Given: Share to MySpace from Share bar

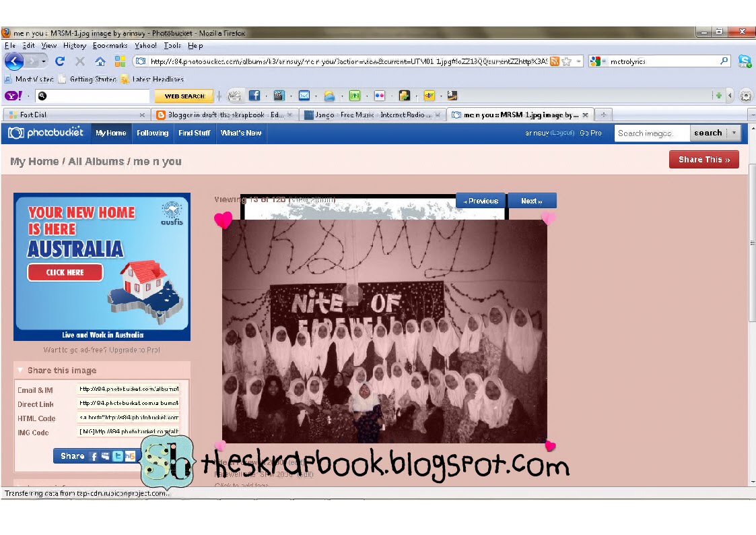Looking at the screenshot, I should [106, 456].
